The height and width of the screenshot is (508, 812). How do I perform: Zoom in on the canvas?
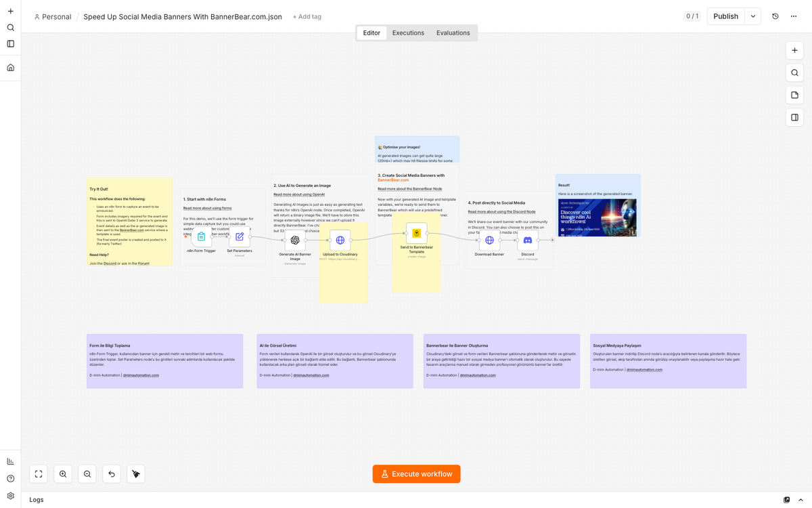click(x=63, y=474)
